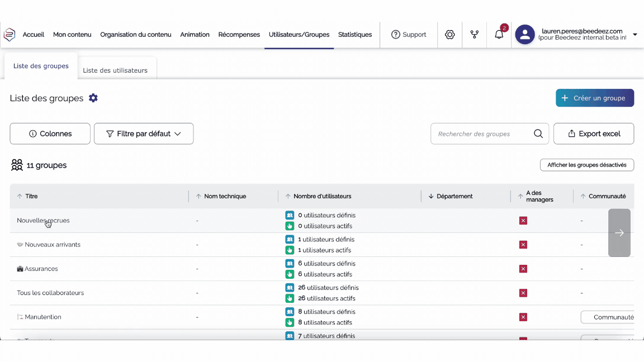The image size is (644, 362).
Task: Click Export excel button
Action: tap(594, 134)
